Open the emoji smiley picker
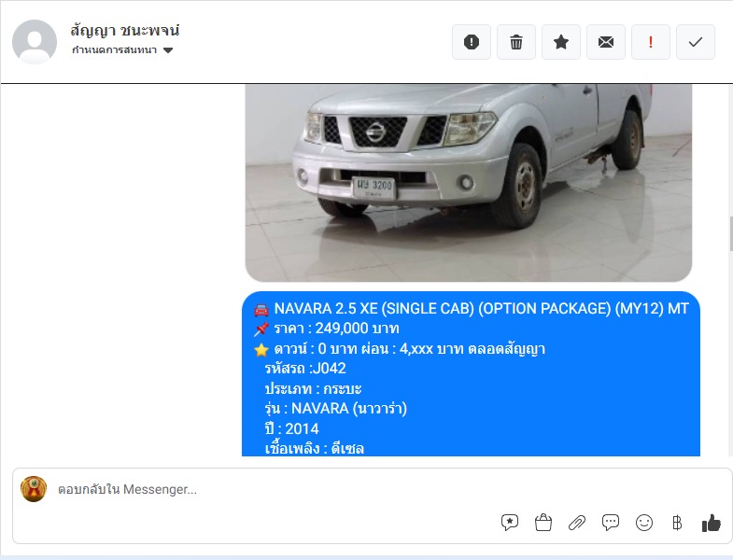This screenshot has width=733, height=560. point(644,522)
